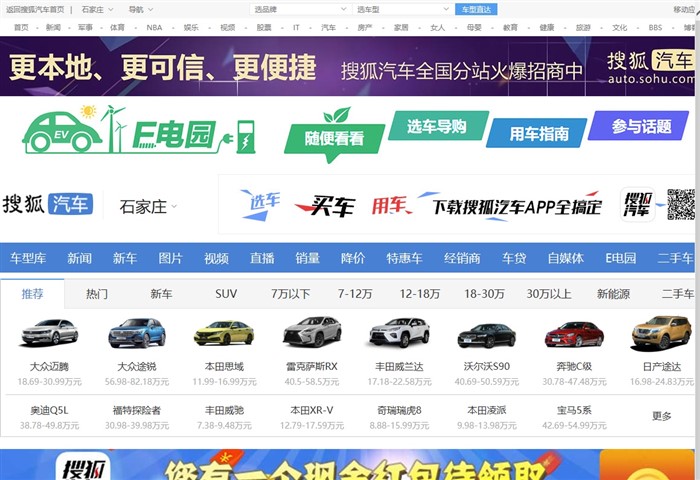700x480 pixels.
Task: Select the 18-30万 price tab
Action: coord(484,294)
